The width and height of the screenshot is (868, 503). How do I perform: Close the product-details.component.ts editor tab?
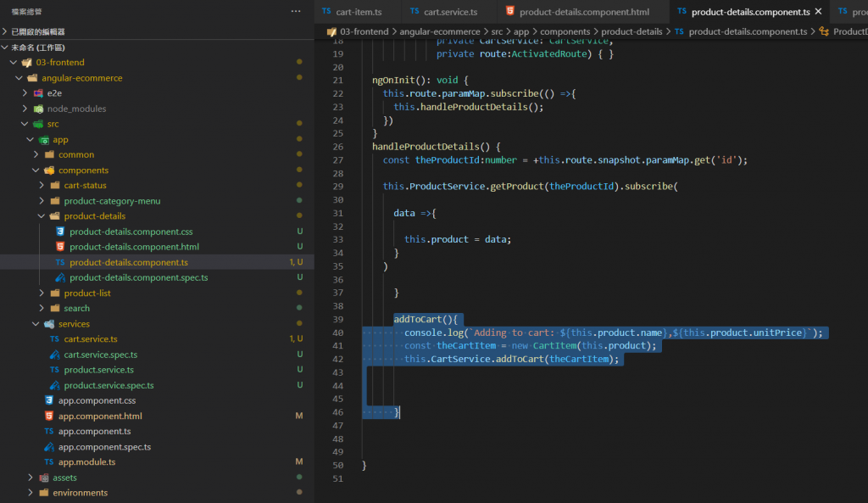click(x=817, y=12)
